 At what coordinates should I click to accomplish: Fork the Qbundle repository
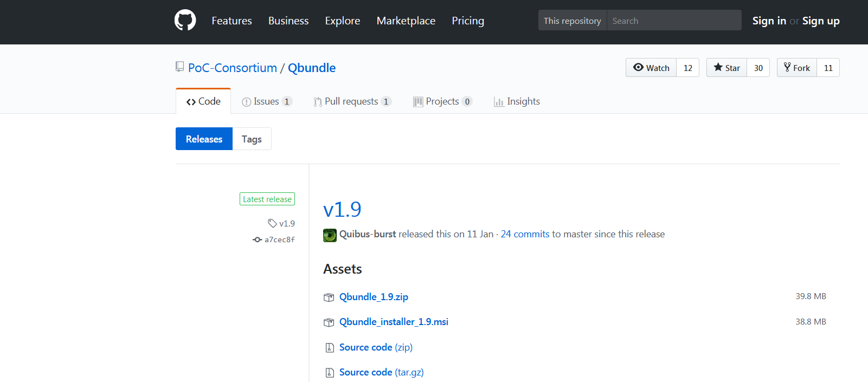[x=796, y=68]
